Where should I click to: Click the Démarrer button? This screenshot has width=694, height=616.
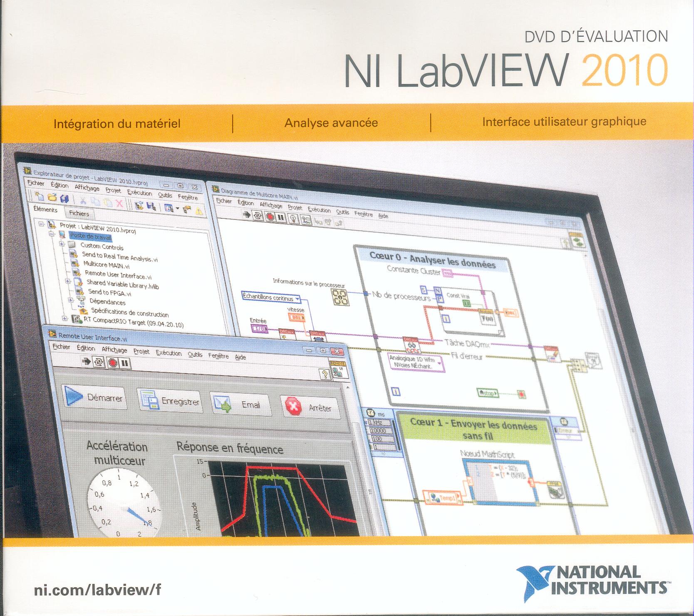94,397
